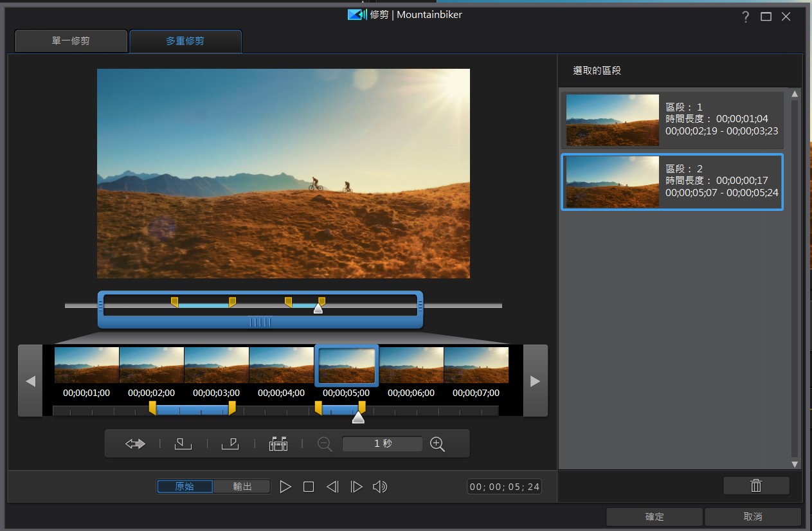812x531 pixels.
Task: Switch to the 單一修剪 tab
Action: (71, 41)
